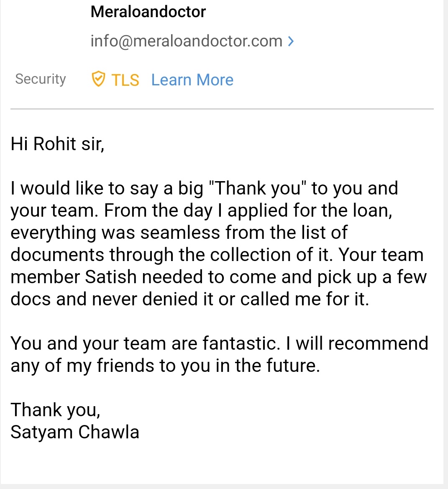
Task: Click the orange TLS text
Action: pyautogui.click(x=125, y=80)
